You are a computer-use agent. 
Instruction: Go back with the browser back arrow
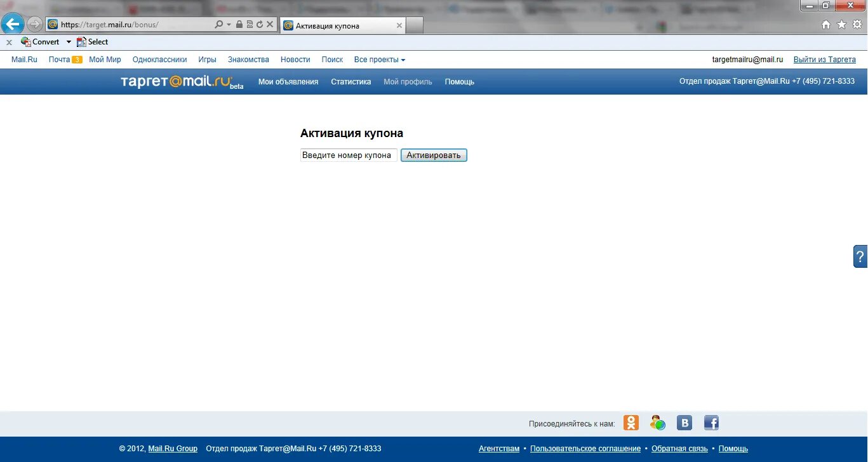pos(12,24)
